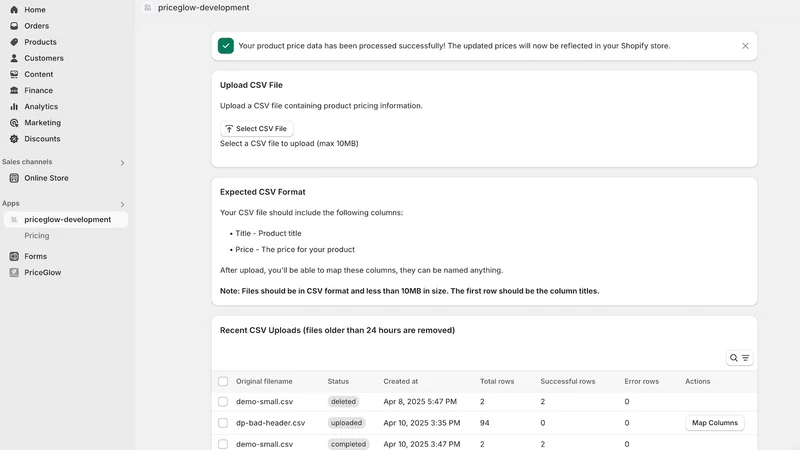Click the Apr 8, 2025 5:47 PM date
The image size is (800, 450).
click(420, 402)
